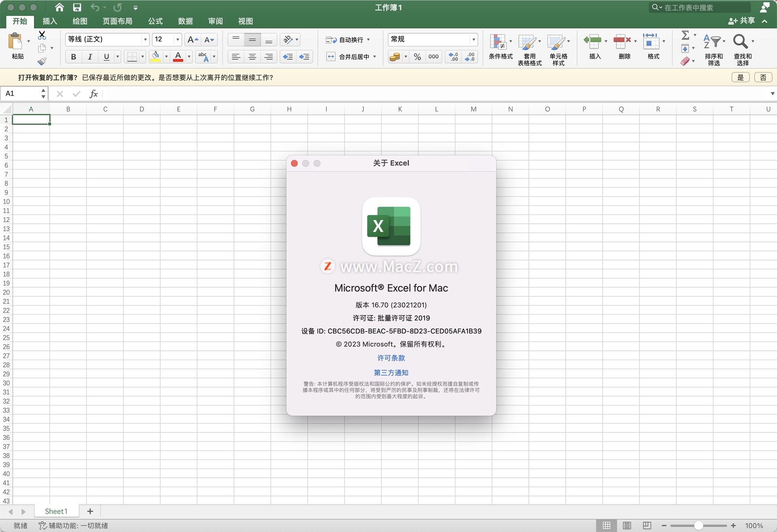
Task: Click the Increase Decimal icon
Action: [454, 57]
